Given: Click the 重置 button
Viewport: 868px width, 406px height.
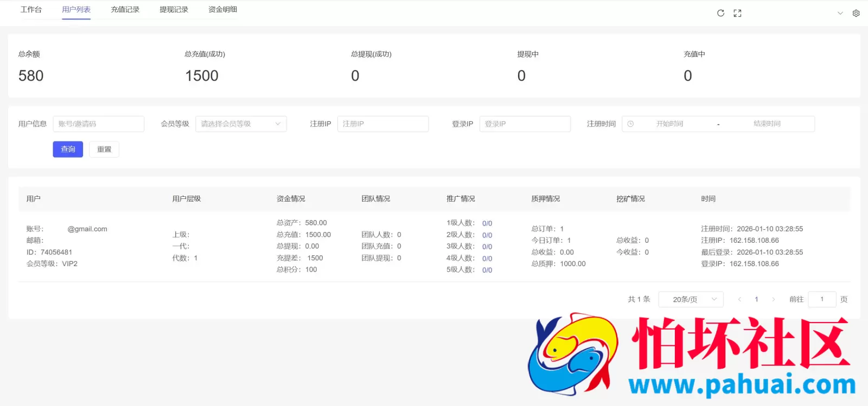Looking at the screenshot, I should [104, 149].
